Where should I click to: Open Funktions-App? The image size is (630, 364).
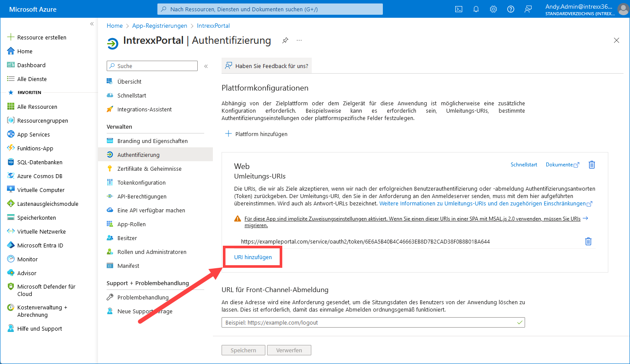tap(30, 148)
